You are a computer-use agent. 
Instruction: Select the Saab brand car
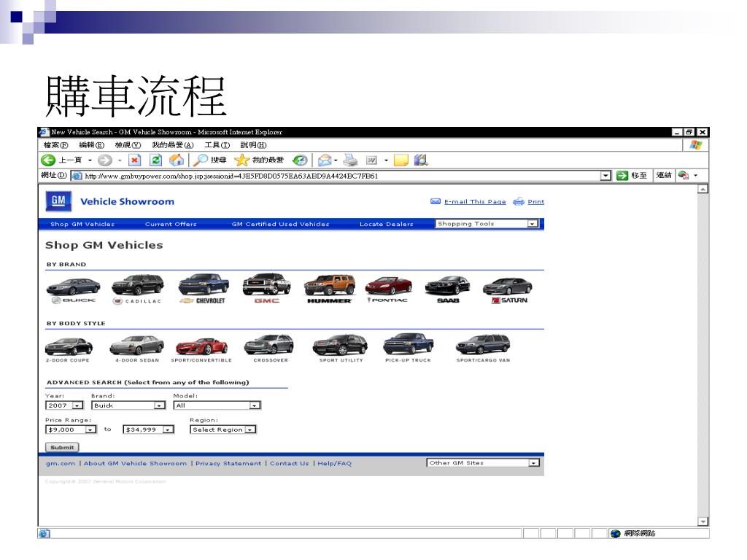447,289
